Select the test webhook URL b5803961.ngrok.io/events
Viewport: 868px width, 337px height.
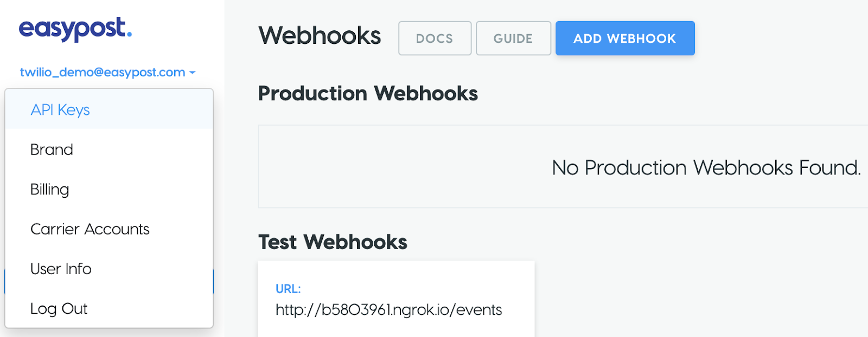click(x=389, y=310)
